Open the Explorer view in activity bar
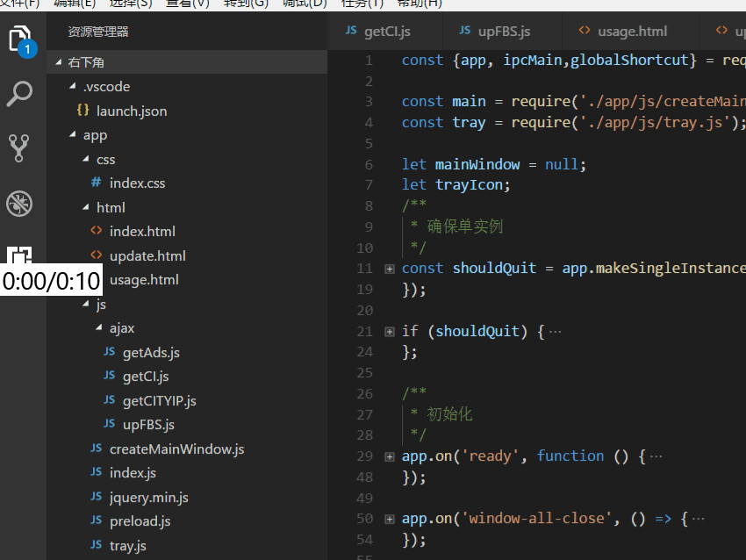Screen dimensions: 746x560 point(21,40)
